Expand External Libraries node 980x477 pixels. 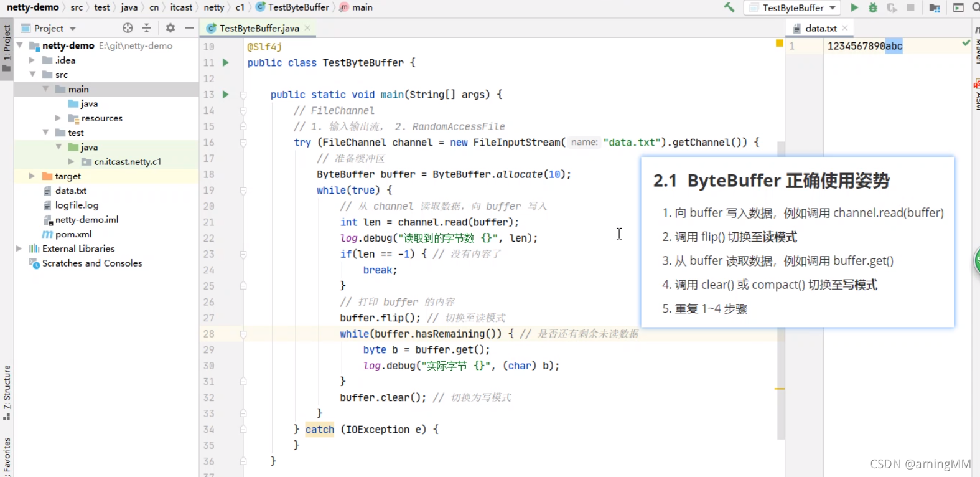pyautogui.click(x=19, y=248)
